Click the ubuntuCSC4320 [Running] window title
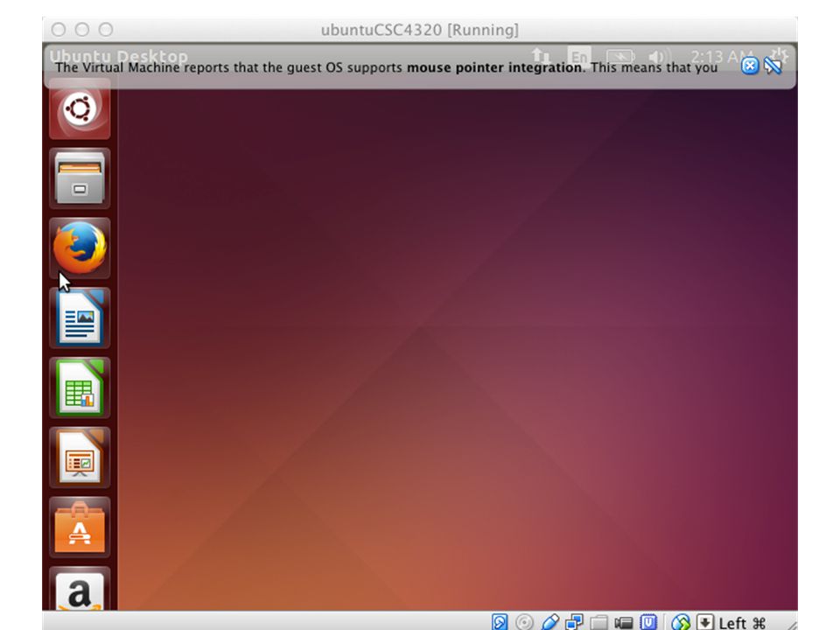This screenshot has height=630, width=840. [419, 30]
